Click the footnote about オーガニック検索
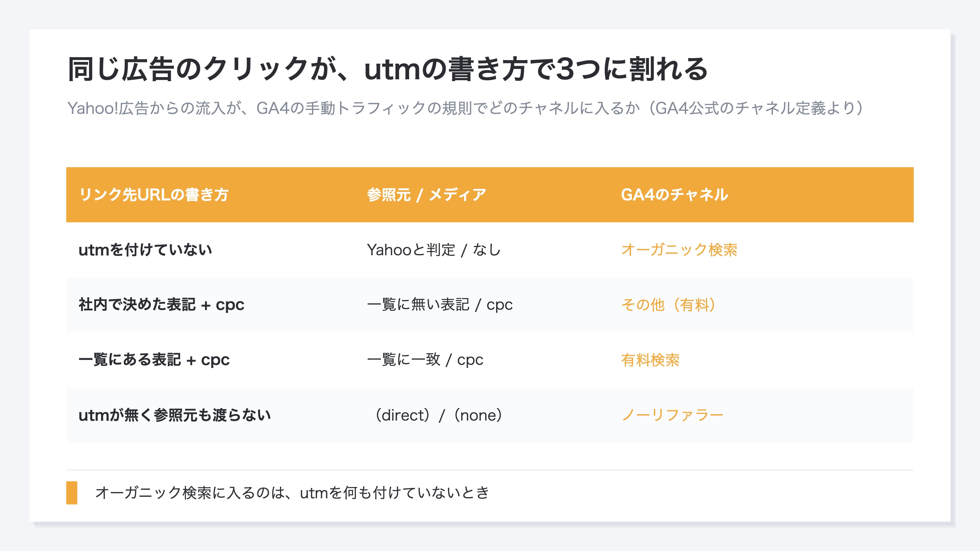The image size is (980, 551). (292, 493)
